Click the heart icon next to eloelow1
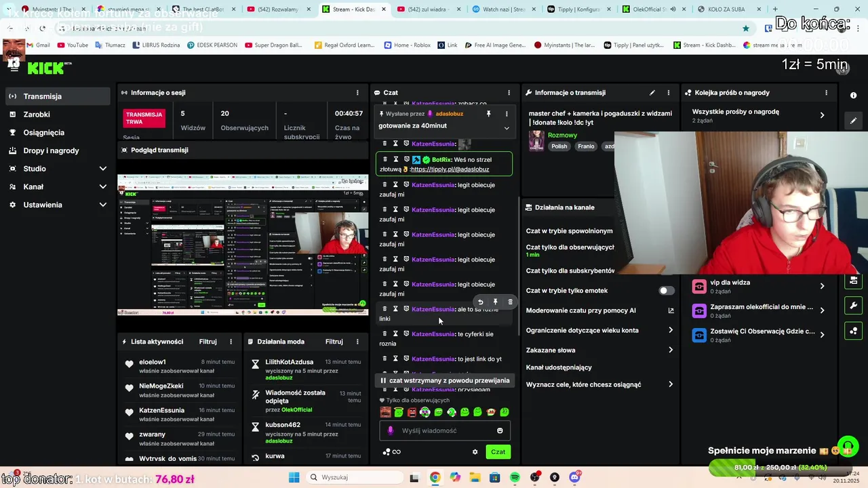This screenshot has height=488, width=868. click(x=129, y=365)
